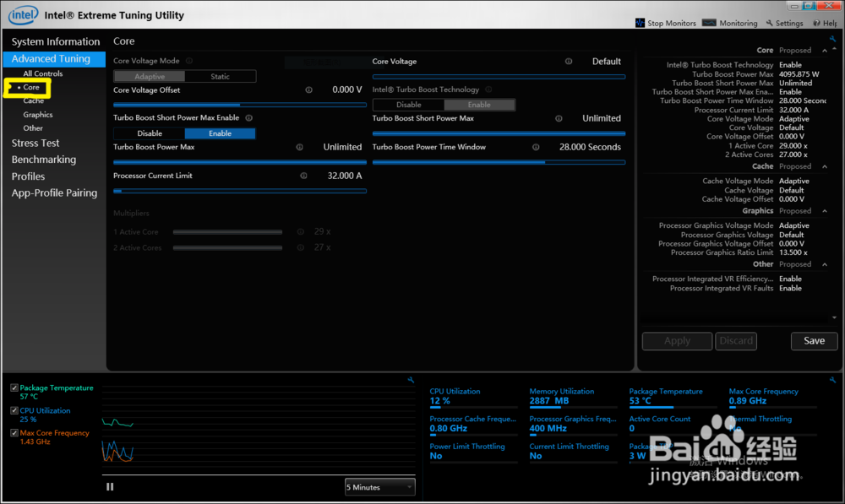
Task: Click the Help question mark icon
Action: point(817,23)
